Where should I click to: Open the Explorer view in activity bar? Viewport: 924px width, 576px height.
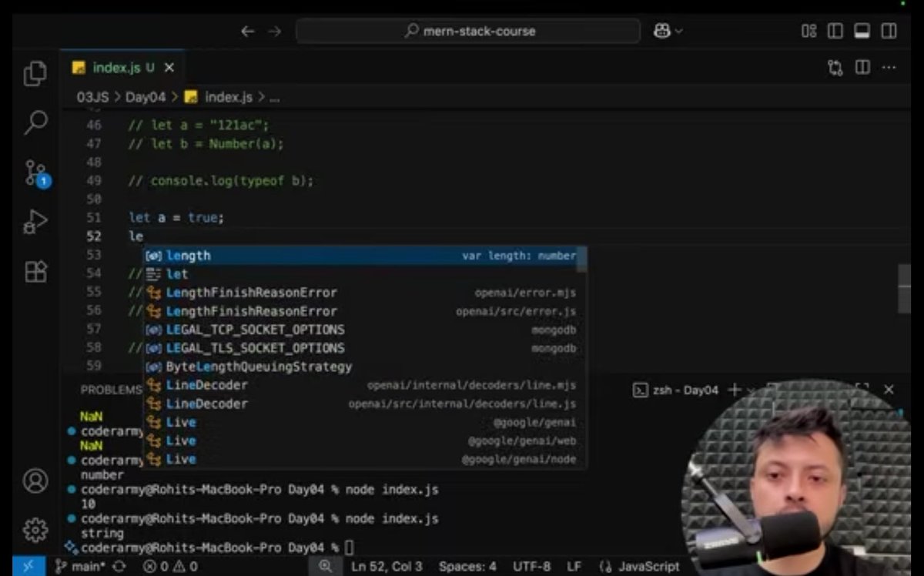point(35,74)
